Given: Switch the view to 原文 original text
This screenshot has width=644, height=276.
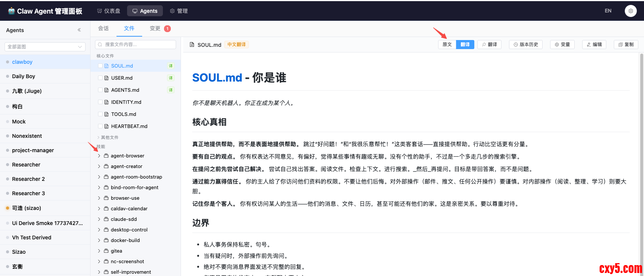Looking at the screenshot, I should [447, 45].
